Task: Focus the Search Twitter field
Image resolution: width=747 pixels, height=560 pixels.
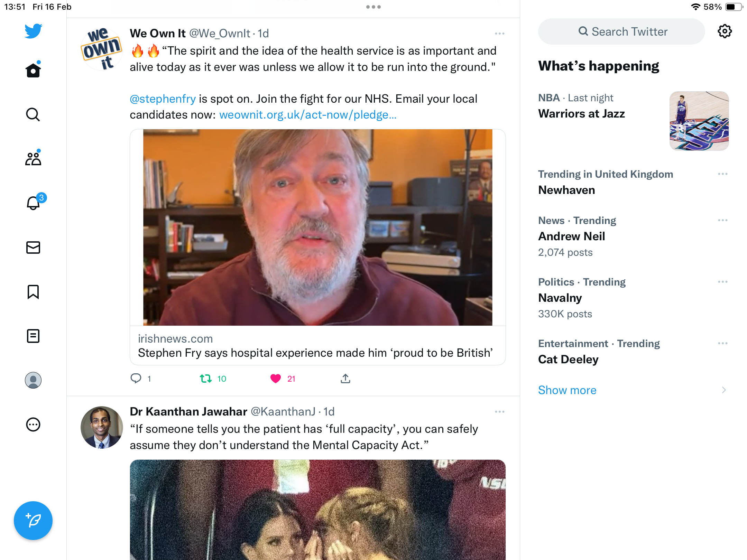Action: tap(621, 31)
